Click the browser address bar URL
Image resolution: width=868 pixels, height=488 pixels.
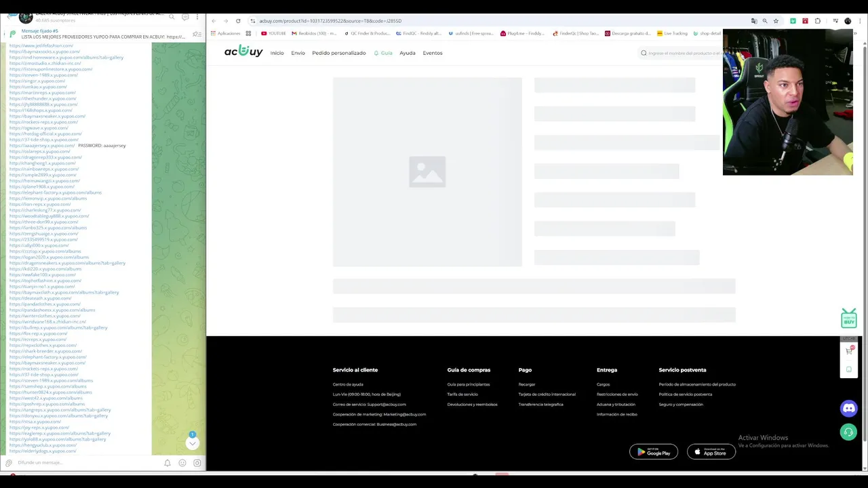pyautogui.click(x=330, y=21)
